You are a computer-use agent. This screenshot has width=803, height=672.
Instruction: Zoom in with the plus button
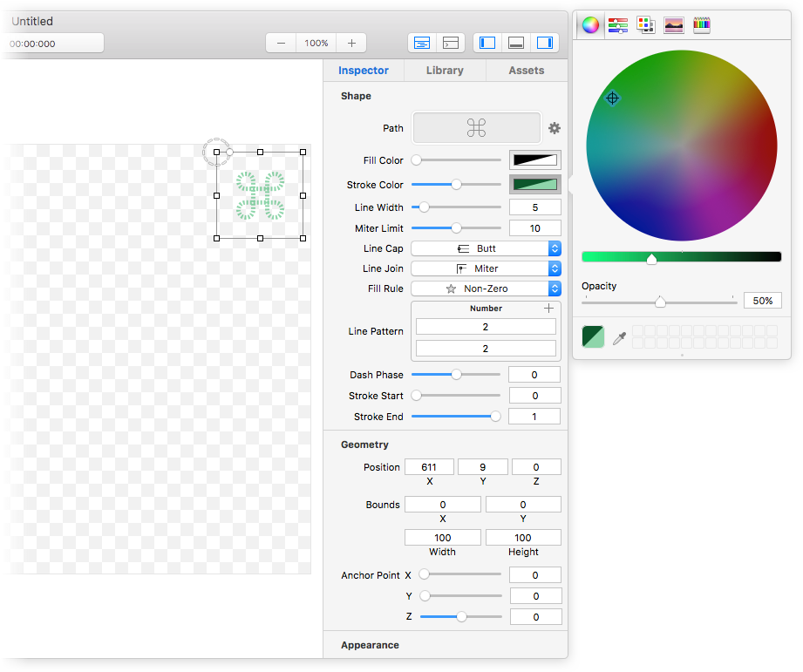(351, 43)
